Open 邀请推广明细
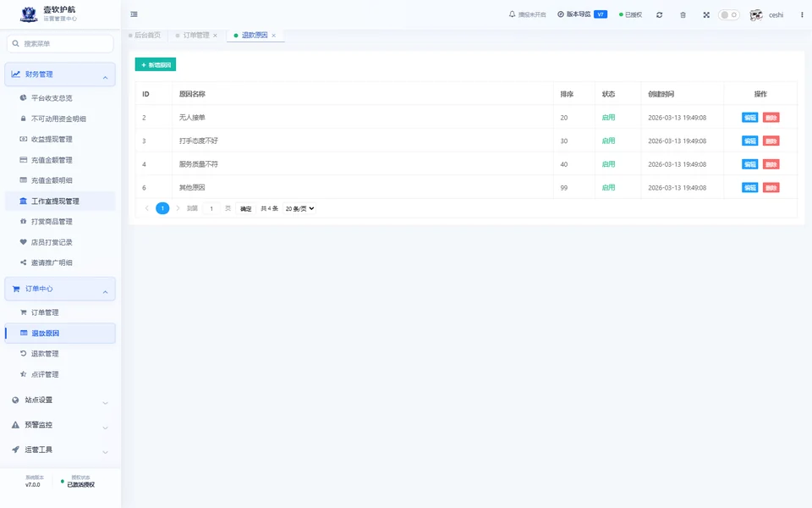This screenshot has height=508, width=812. point(60,262)
